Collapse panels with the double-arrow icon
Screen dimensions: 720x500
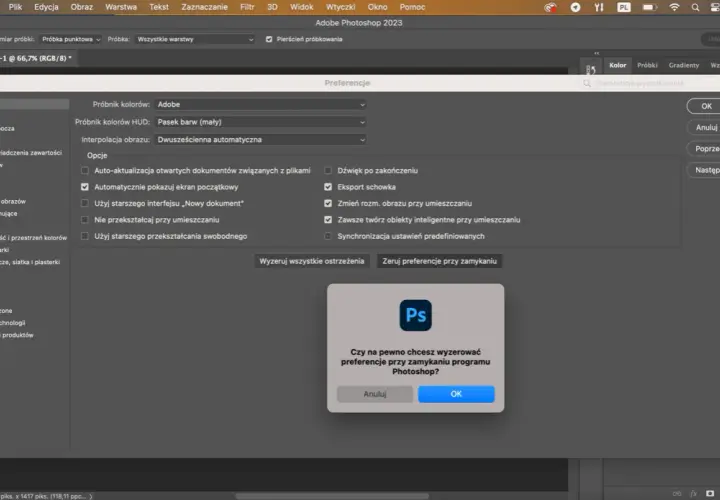[x=596, y=53]
